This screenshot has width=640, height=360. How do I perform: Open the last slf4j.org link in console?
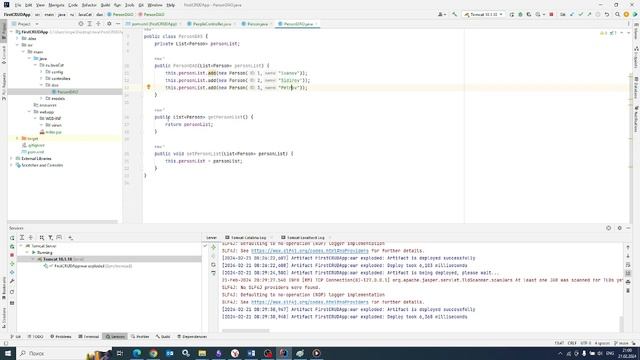(309, 302)
